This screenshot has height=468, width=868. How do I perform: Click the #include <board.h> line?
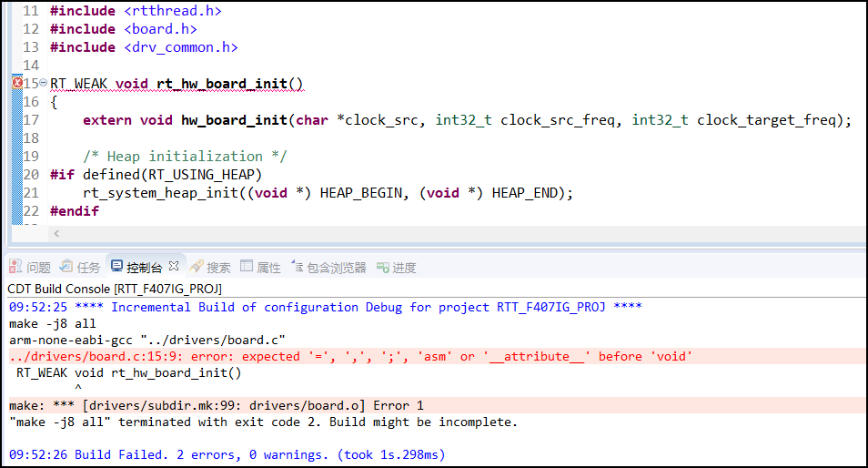coord(124,29)
